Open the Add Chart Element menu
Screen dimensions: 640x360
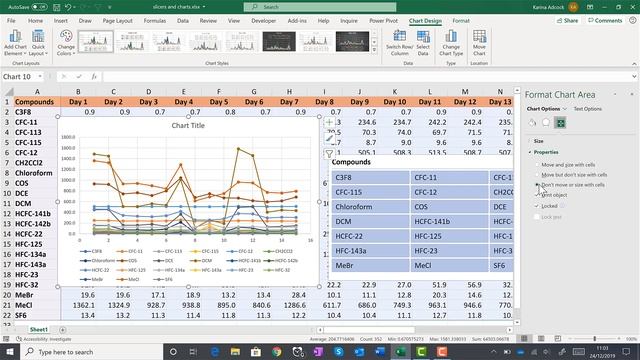[15, 43]
